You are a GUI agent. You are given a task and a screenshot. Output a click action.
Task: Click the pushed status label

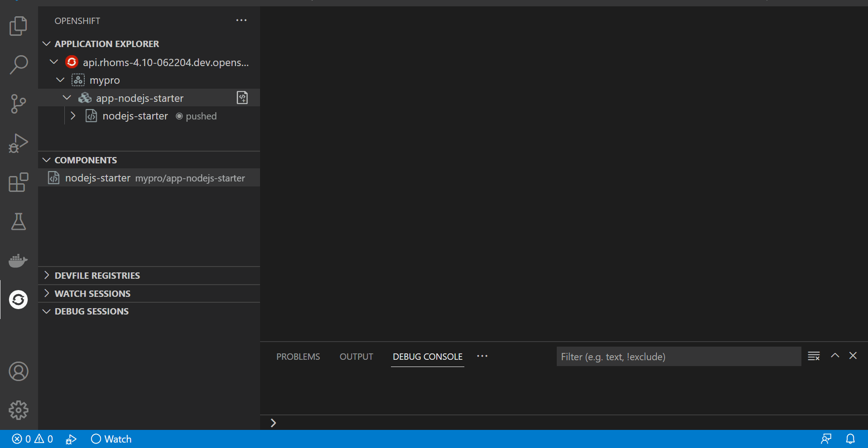click(x=201, y=116)
